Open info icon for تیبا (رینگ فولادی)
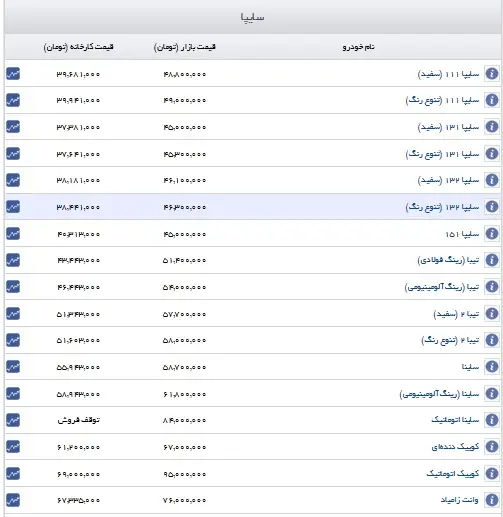503x517 pixels. click(x=492, y=260)
